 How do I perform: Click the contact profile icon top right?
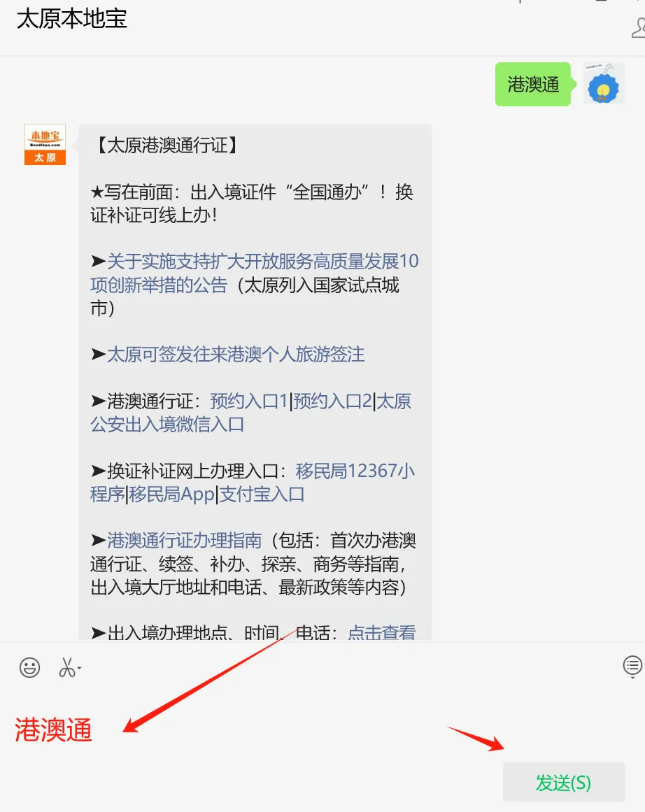[x=639, y=27]
